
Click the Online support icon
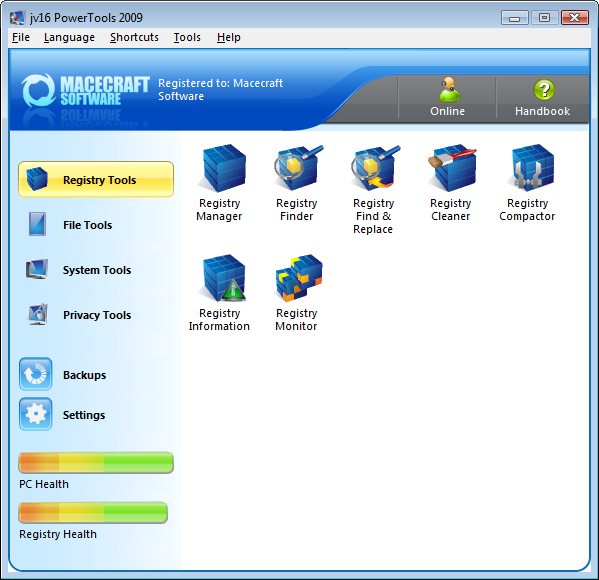pyautogui.click(x=447, y=97)
